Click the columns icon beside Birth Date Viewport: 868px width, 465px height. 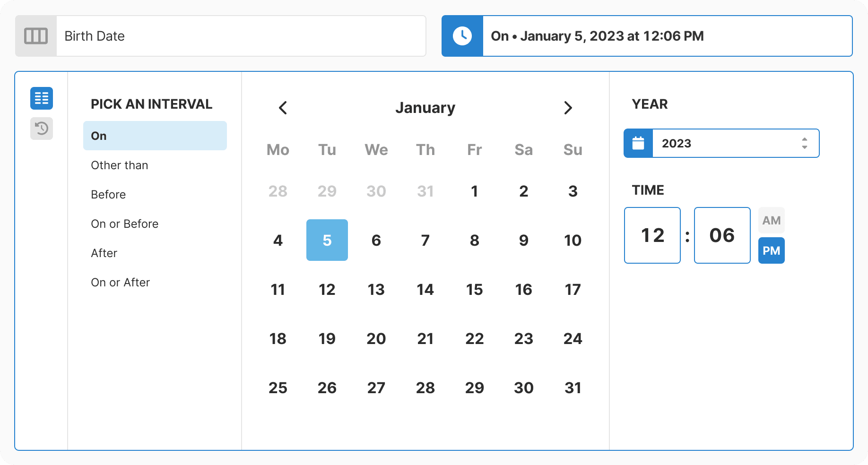tap(36, 35)
